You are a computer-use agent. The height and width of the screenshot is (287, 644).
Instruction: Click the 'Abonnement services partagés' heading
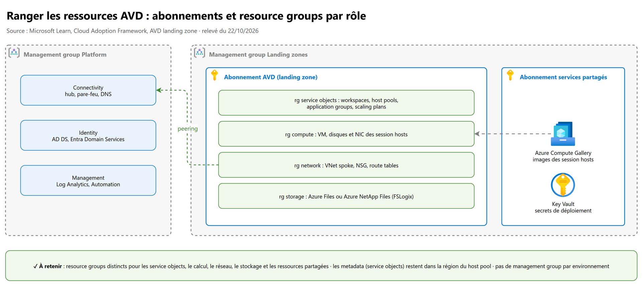(x=563, y=77)
